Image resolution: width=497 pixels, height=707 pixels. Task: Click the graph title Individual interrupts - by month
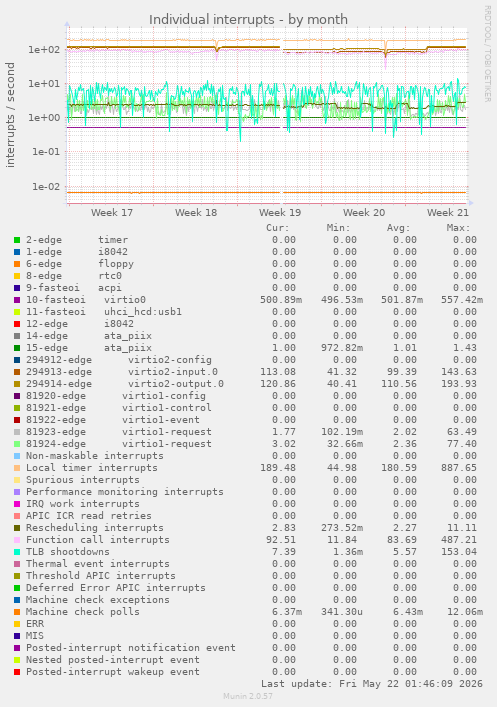(x=248, y=20)
